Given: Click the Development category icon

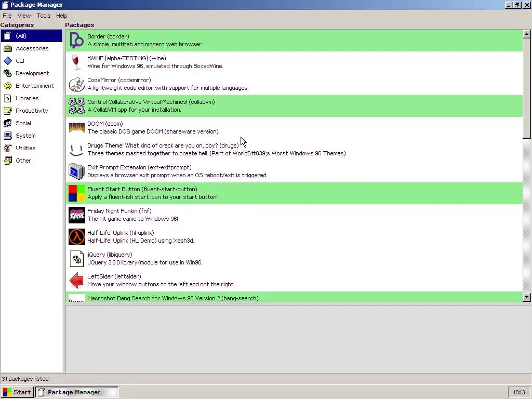Looking at the screenshot, I should [8, 73].
